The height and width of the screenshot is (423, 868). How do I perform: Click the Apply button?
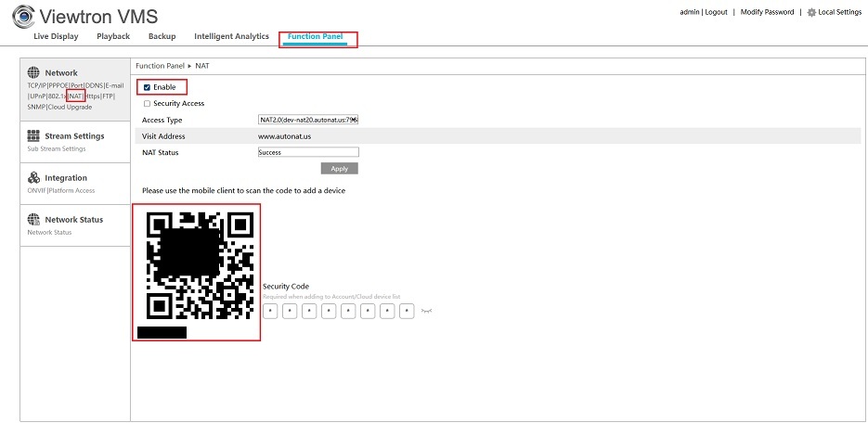(x=340, y=169)
